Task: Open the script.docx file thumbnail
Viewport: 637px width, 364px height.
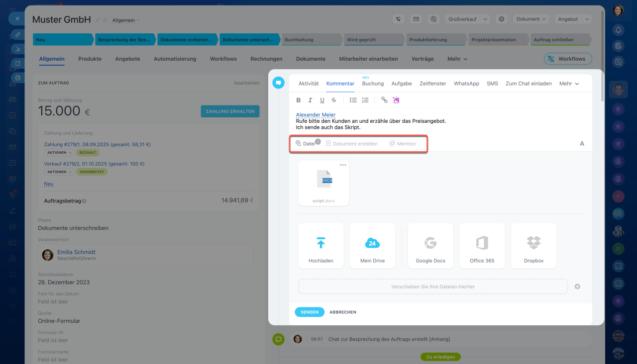Action: coord(323,183)
